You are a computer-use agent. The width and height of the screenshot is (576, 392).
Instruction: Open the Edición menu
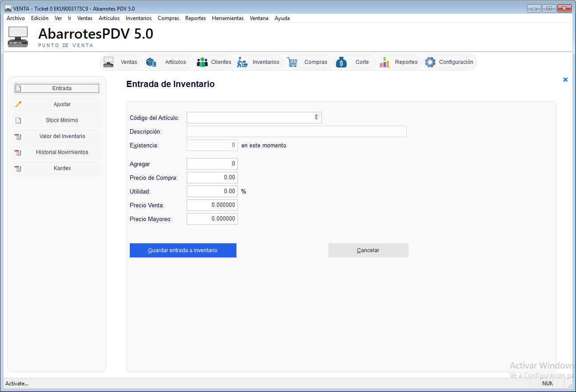(x=40, y=18)
